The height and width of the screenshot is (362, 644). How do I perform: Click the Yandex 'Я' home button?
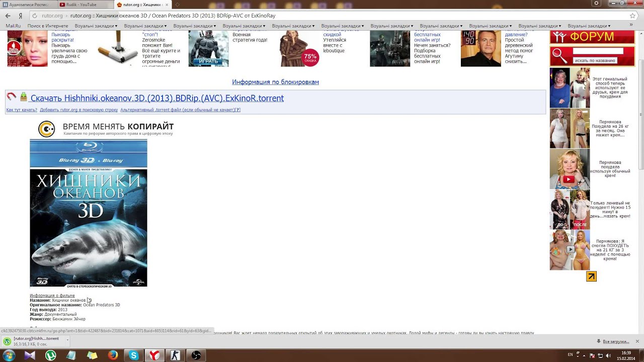click(x=20, y=16)
